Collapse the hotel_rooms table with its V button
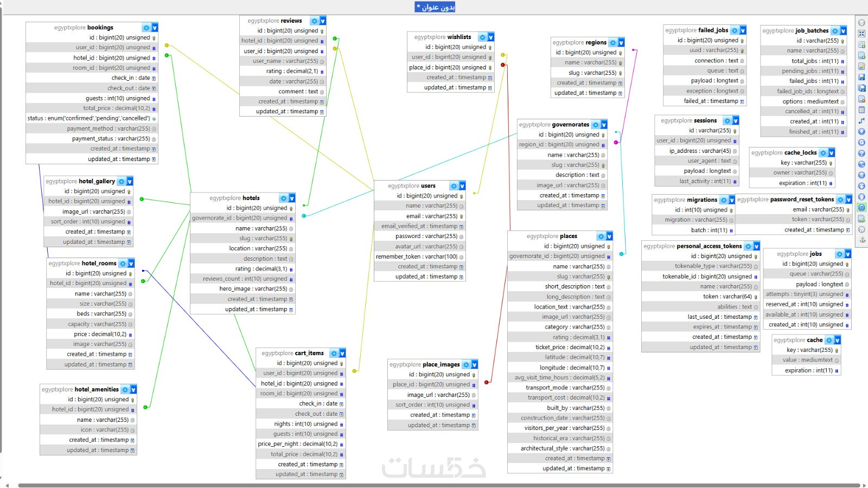The image size is (868, 488). tap(131, 264)
